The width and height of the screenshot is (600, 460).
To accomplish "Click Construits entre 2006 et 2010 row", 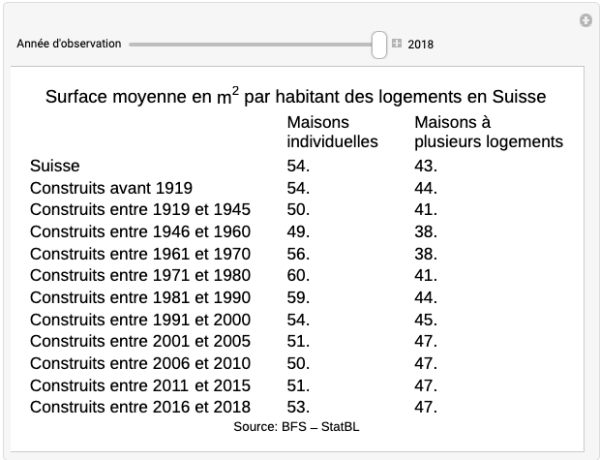I will click(x=140, y=363).
